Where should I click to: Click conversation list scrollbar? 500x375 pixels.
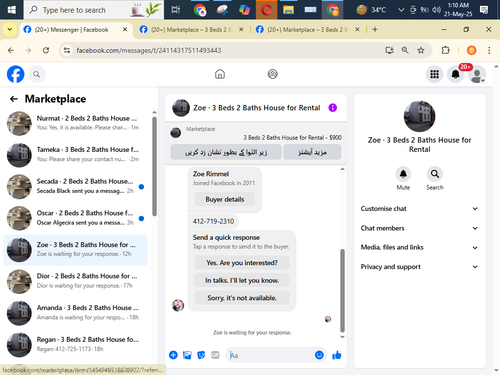coord(154,166)
